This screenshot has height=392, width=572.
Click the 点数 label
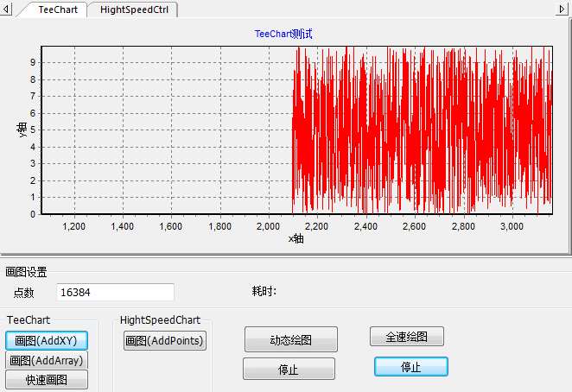23,293
